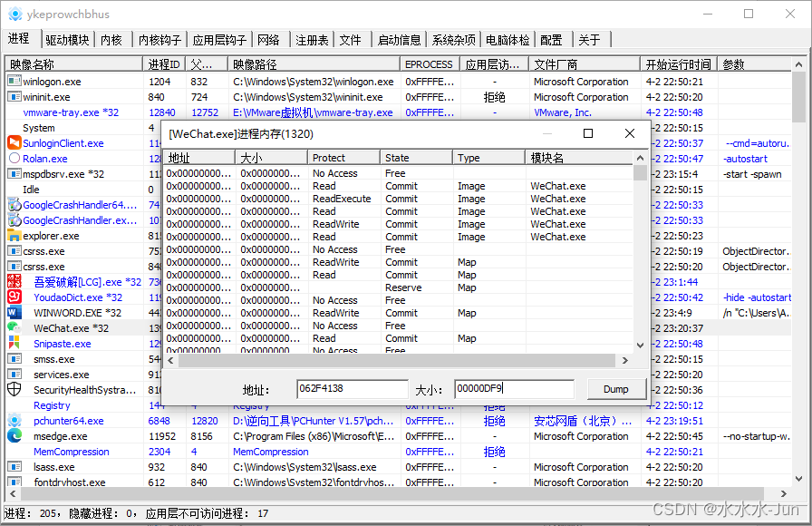Screen dimensions: 812x526
Task: Switch to the 驱动模块 tab
Action: click(x=67, y=39)
